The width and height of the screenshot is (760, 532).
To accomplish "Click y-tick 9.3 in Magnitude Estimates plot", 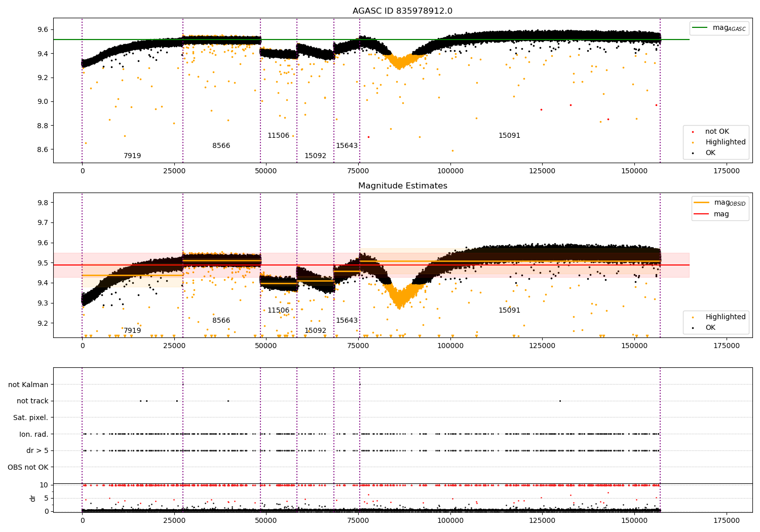I will click(42, 303).
